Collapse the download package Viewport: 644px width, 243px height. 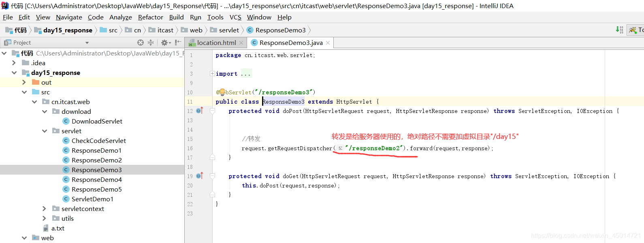tap(45, 111)
